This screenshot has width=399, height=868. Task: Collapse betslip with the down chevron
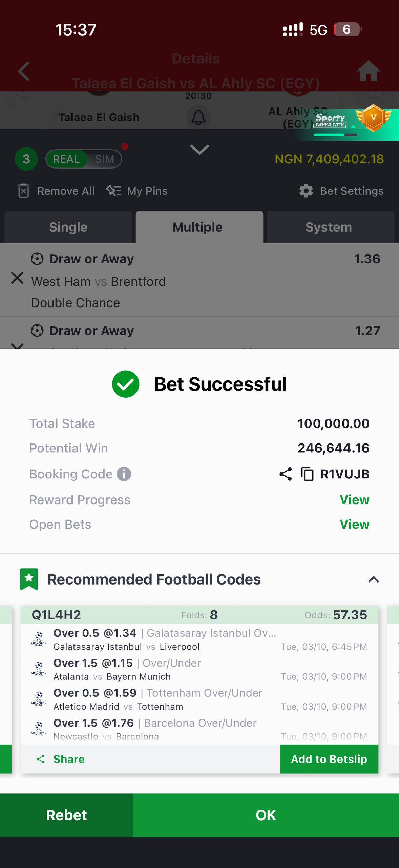tap(199, 149)
